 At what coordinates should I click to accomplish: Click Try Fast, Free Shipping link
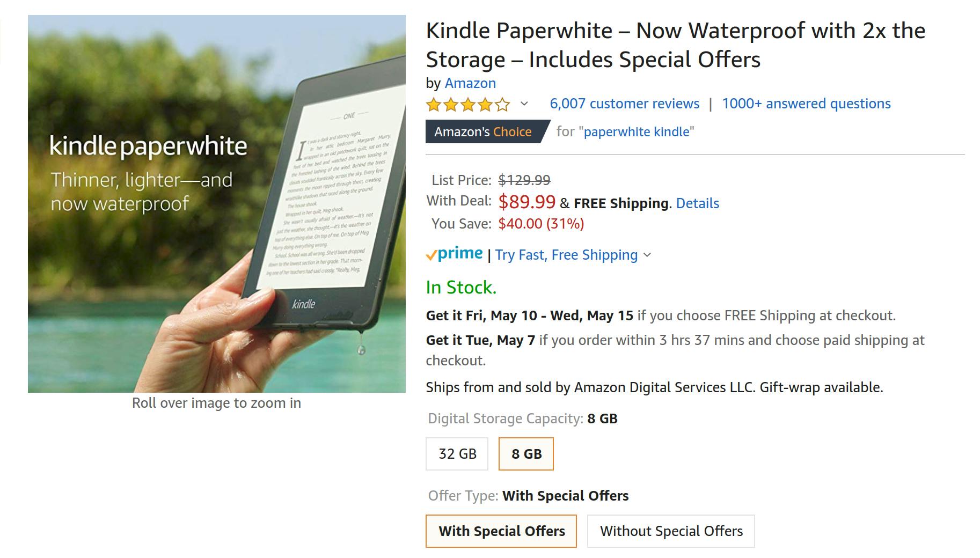(566, 255)
